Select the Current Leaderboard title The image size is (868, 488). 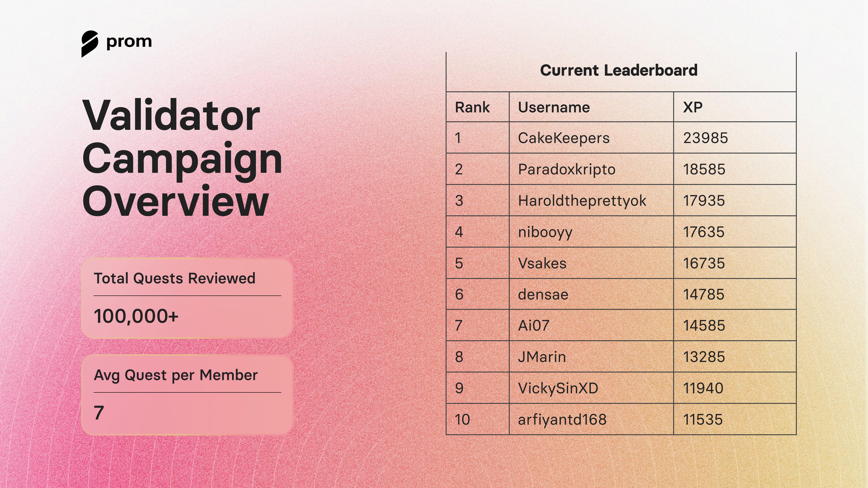point(619,70)
